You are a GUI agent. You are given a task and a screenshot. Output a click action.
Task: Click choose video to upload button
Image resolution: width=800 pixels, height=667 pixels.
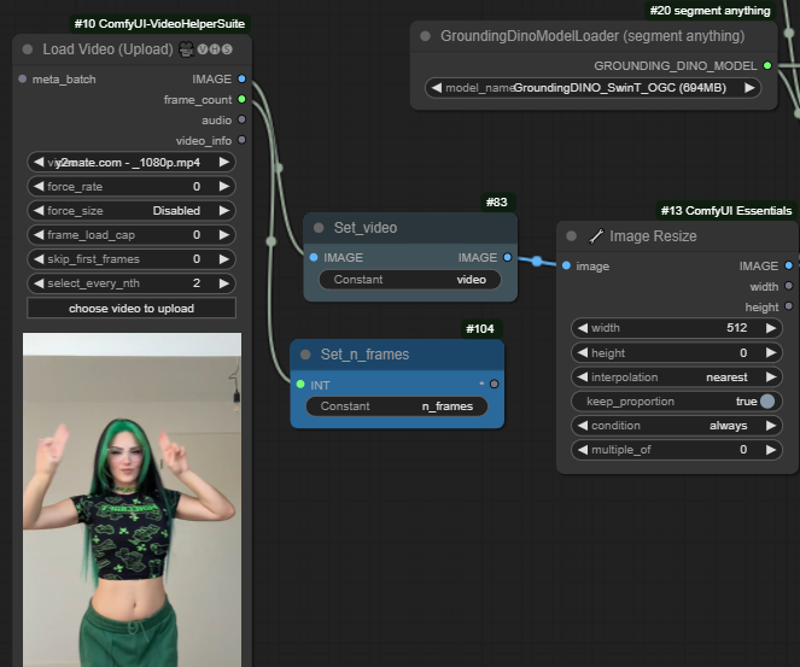point(131,308)
